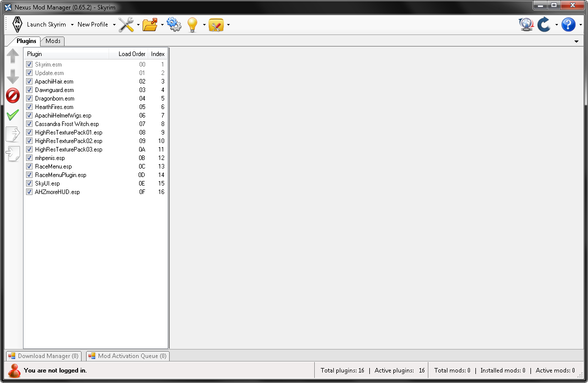Click the open folder icon
This screenshot has height=383, width=588.
click(x=150, y=24)
